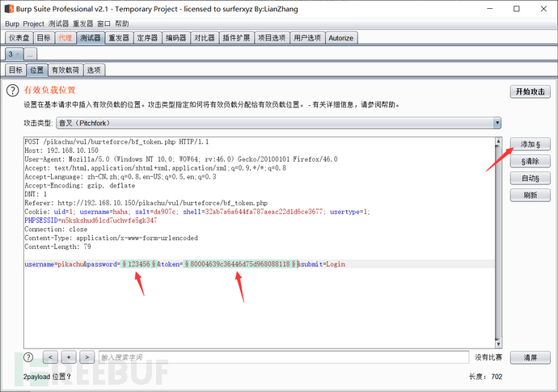Open the 用户选项 tab
The image size is (558, 392).
[x=307, y=38]
